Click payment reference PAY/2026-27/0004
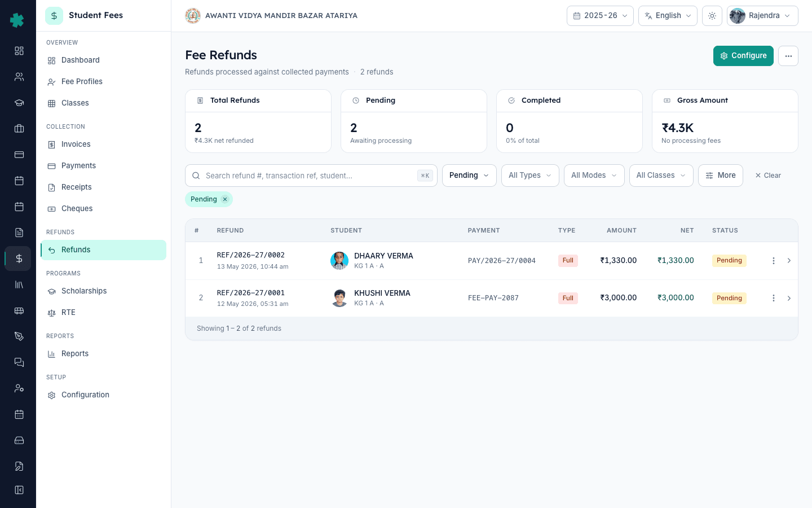812x508 pixels. click(502, 261)
